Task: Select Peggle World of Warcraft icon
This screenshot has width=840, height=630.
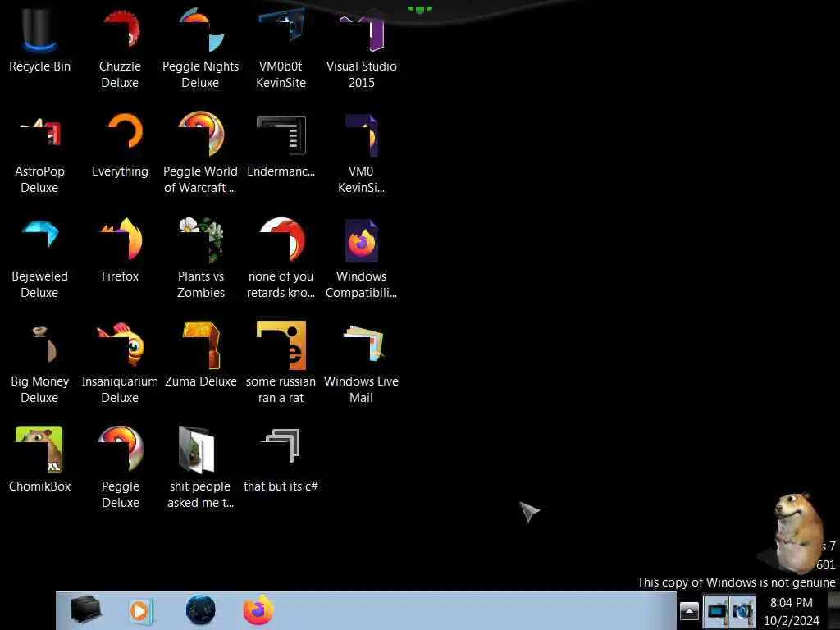Action: (200, 153)
